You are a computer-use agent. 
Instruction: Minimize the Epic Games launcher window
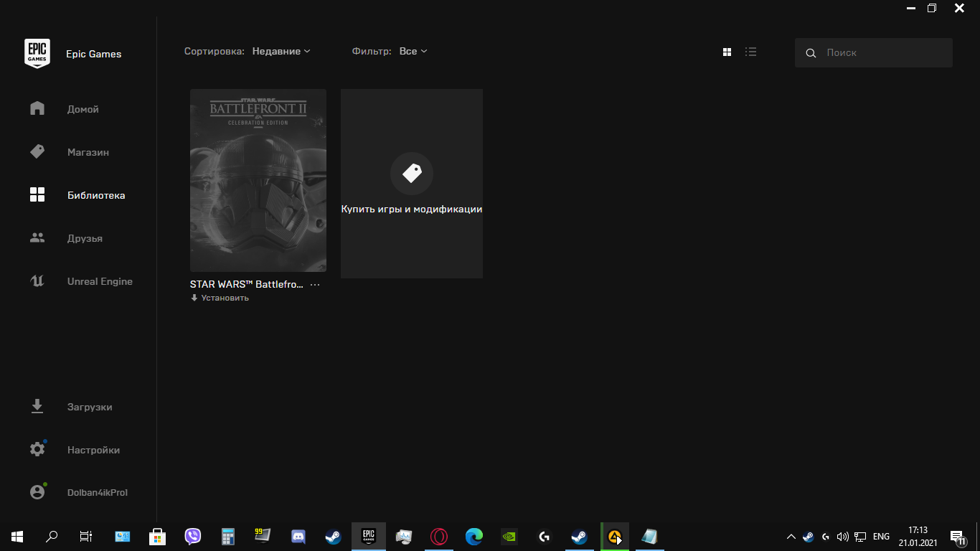click(910, 8)
